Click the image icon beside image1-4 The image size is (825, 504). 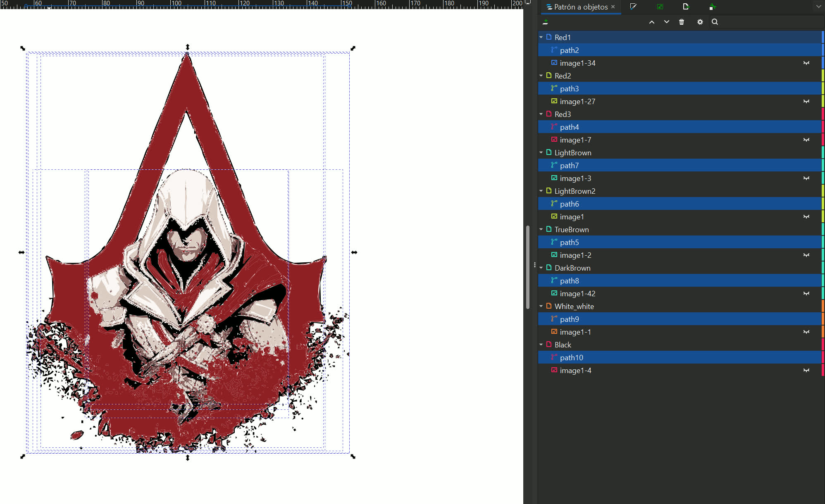554,370
